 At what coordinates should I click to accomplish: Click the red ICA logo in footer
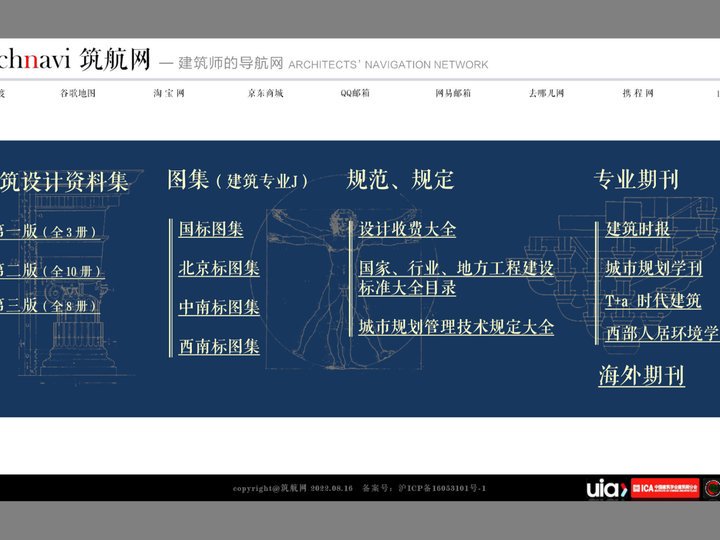click(x=665, y=488)
